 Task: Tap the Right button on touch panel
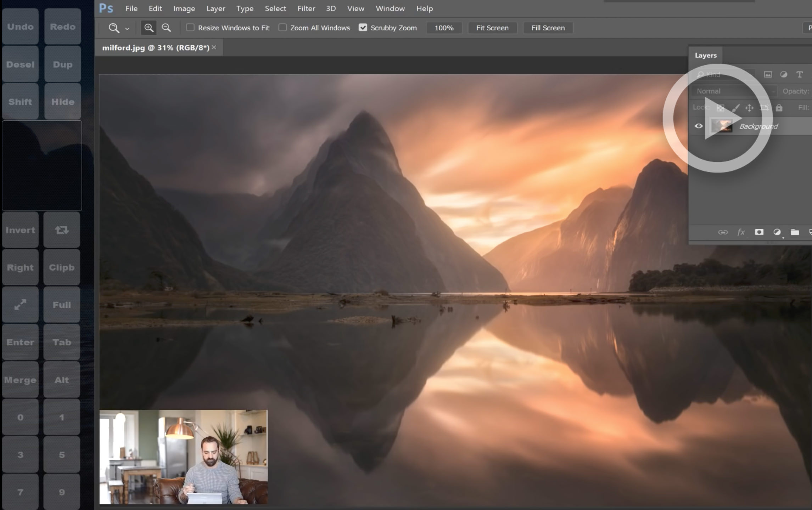20,267
